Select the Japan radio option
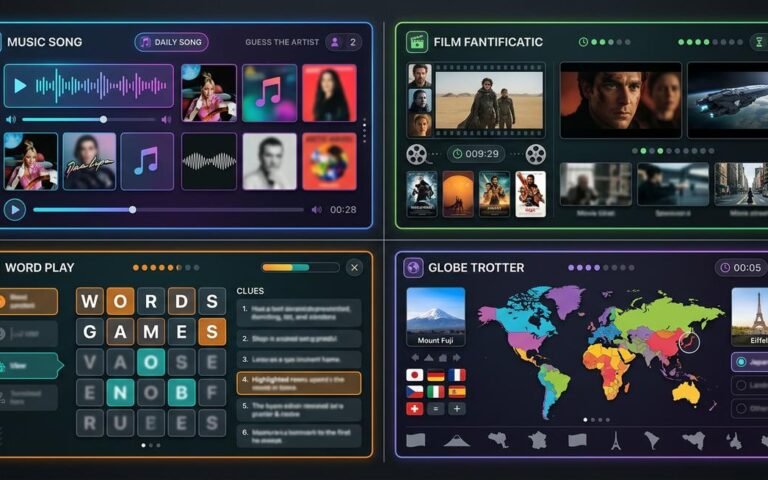This screenshot has width=768, height=480. (749, 362)
